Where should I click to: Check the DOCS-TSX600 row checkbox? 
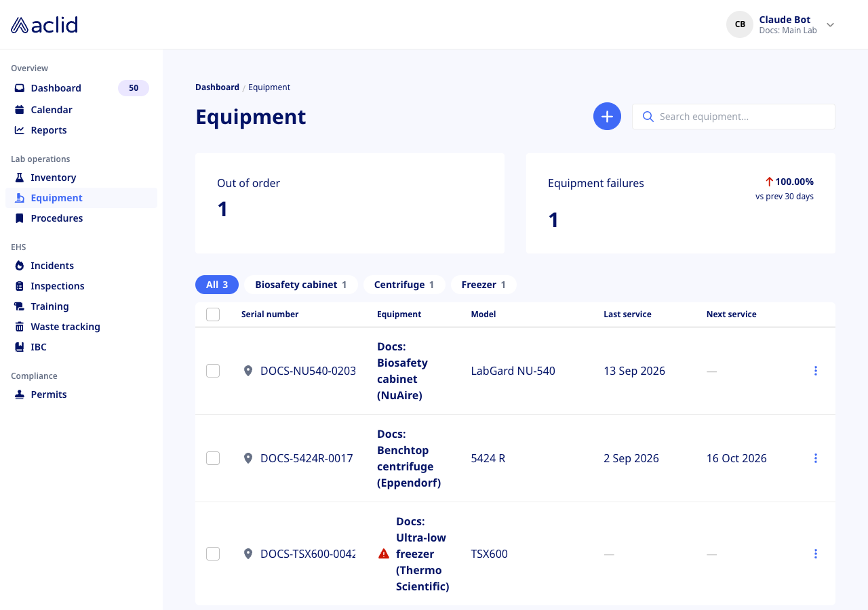pos(213,554)
